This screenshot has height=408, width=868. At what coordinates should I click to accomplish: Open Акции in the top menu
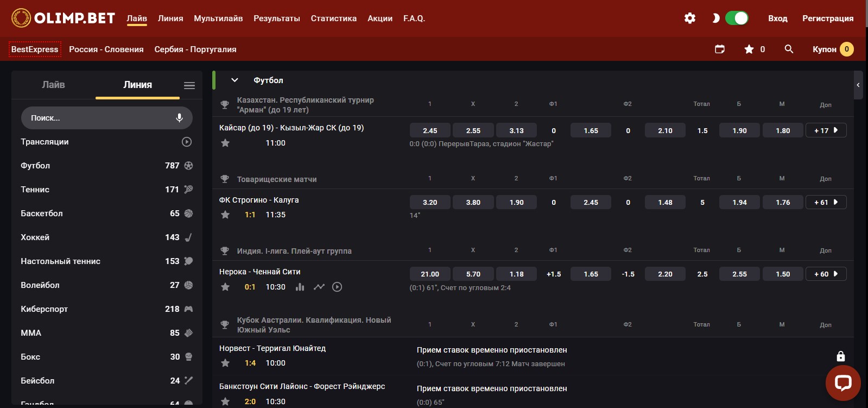pyautogui.click(x=380, y=18)
